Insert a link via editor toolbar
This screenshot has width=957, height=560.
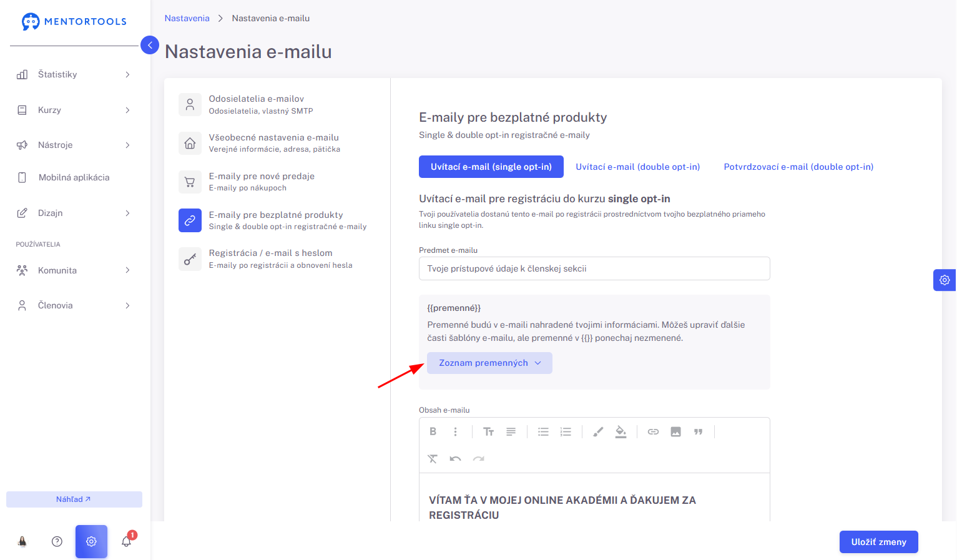pyautogui.click(x=653, y=431)
